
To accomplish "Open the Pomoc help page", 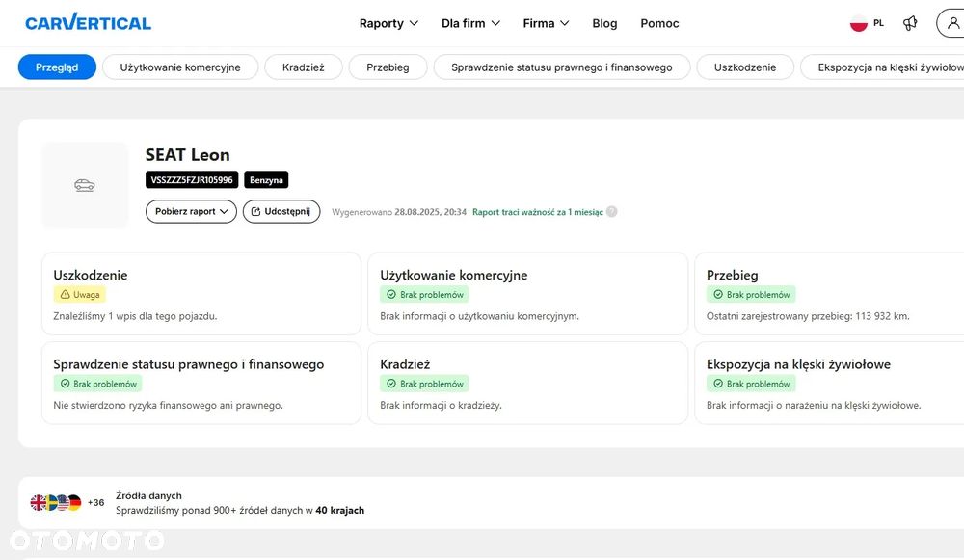I will (659, 23).
